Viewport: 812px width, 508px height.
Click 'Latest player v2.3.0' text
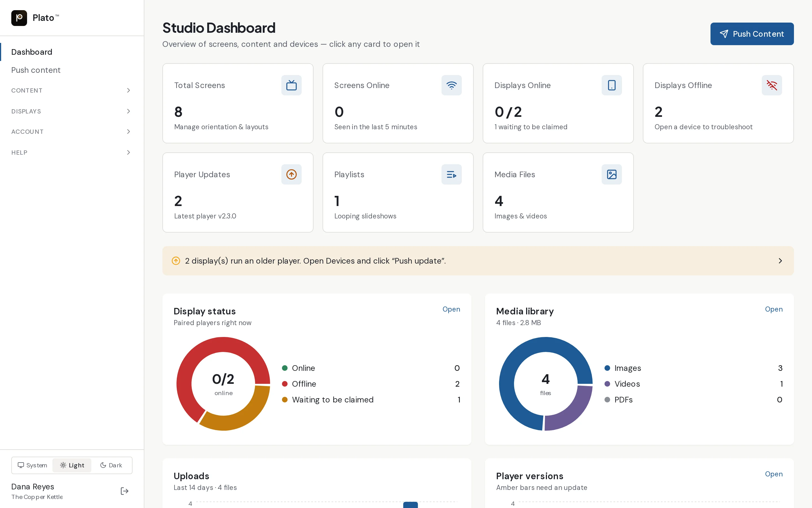(205, 216)
